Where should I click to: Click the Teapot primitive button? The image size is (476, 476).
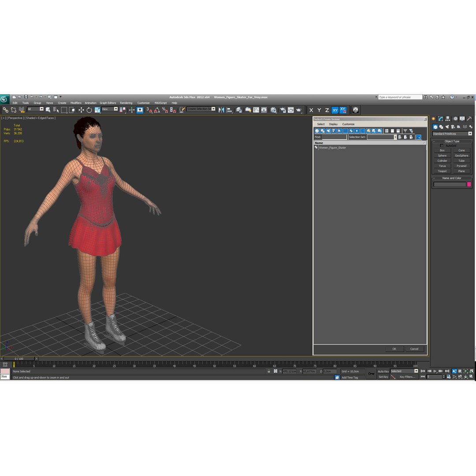(x=443, y=171)
